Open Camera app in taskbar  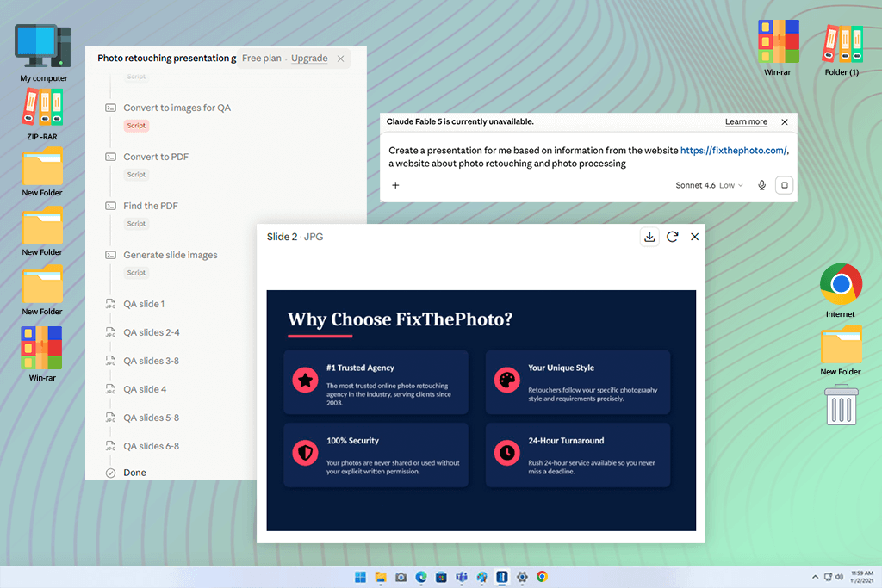(401, 577)
